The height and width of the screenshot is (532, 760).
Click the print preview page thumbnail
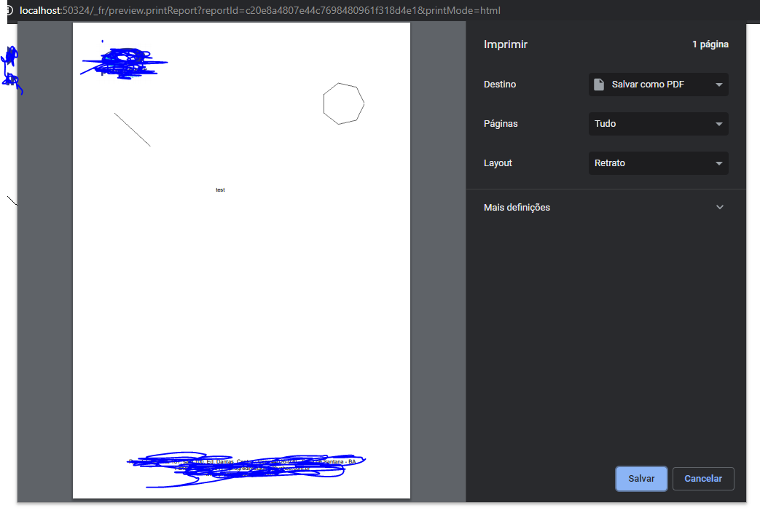241,260
